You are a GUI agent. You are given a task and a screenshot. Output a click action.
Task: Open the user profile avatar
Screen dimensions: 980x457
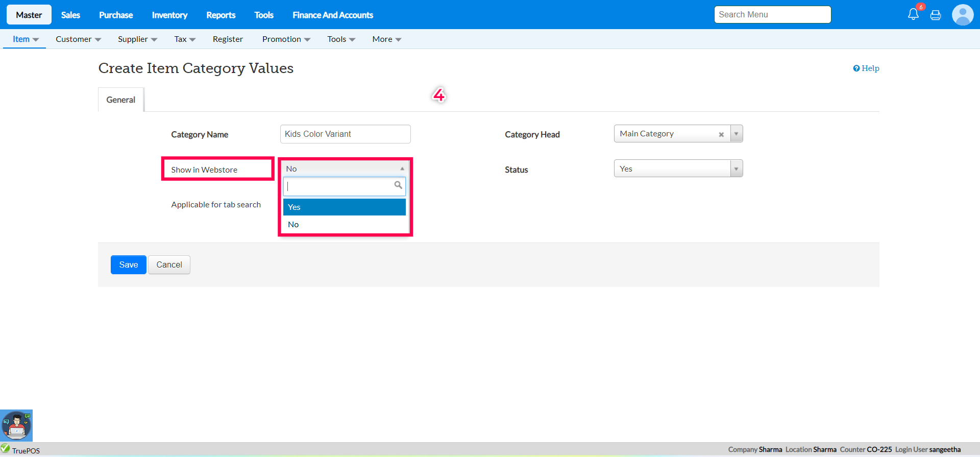962,15
